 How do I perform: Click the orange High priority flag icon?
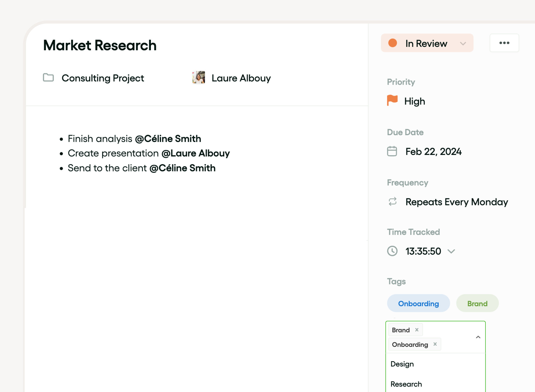pyautogui.click(x=392, y=100)
